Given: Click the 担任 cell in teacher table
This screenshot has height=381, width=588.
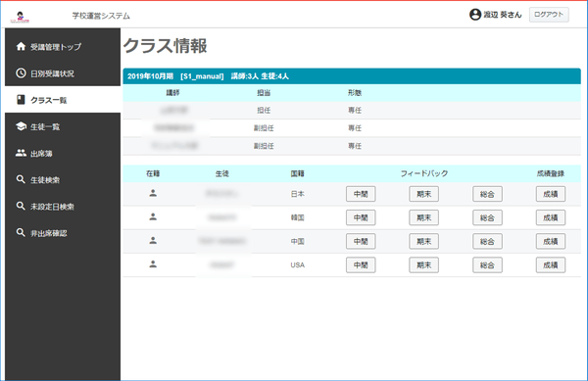Looking at the screenshot, I should (264, 110).
